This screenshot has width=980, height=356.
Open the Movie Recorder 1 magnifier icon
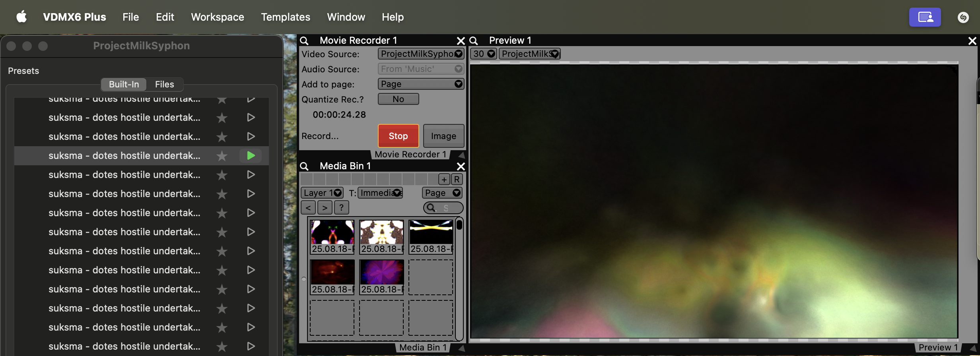click(304, 41)
